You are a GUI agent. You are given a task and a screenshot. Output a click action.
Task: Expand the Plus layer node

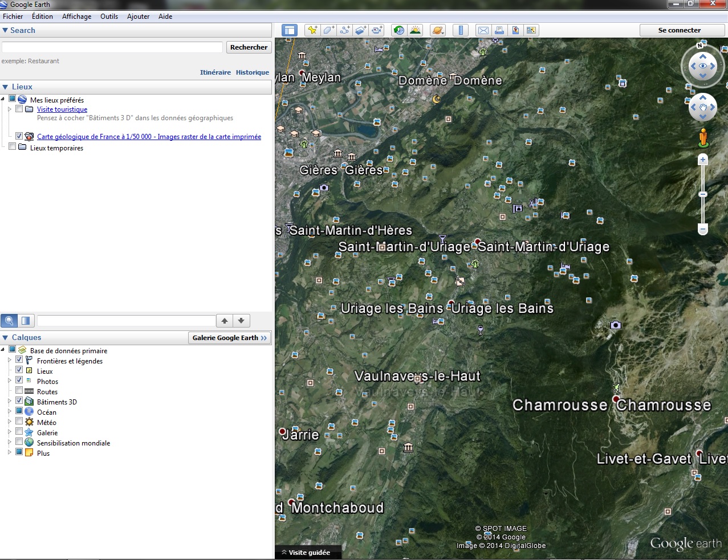click(x=10, y=452)
